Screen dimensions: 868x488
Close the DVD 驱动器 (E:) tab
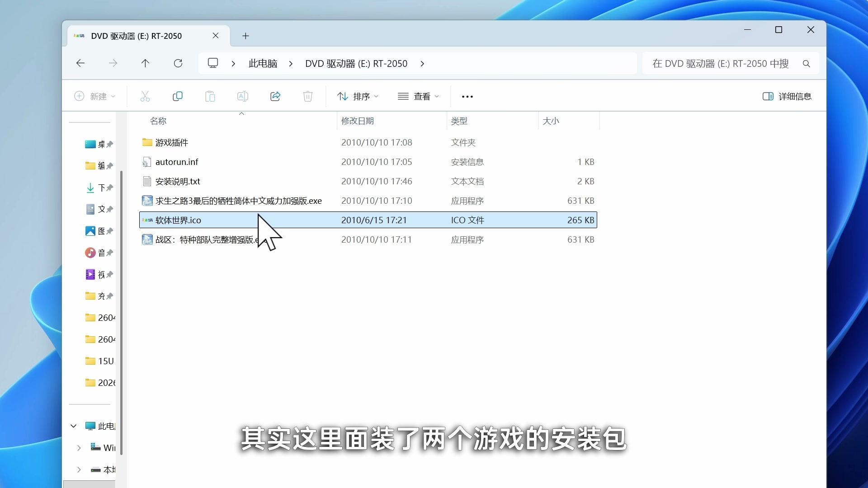pos(216,36)
